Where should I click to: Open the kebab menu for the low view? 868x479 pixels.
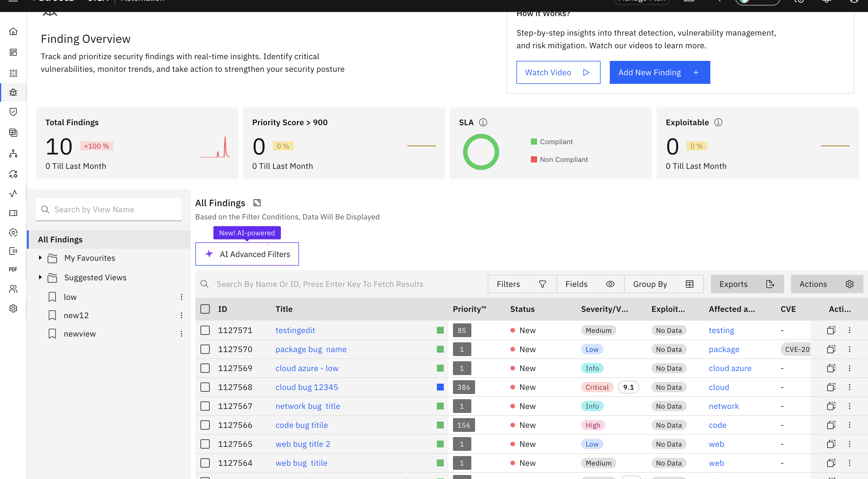coord(181,297)
